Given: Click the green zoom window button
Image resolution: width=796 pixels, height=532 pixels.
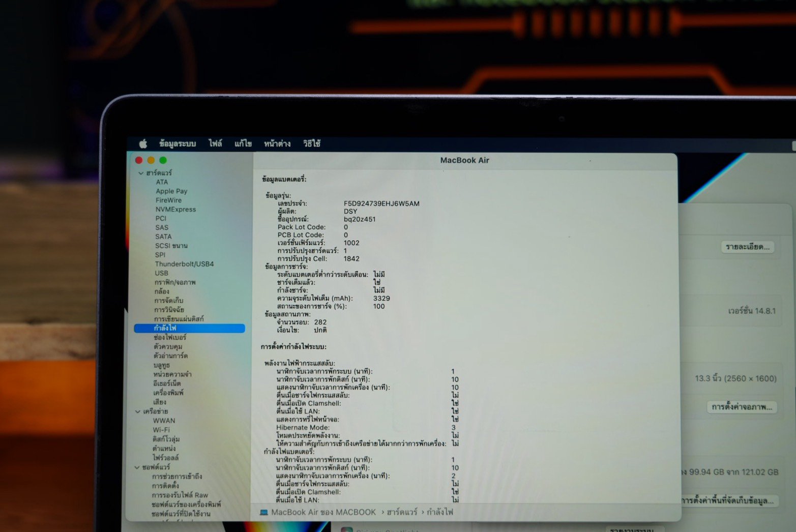Looking at the screenshot, I should [163, 160].
